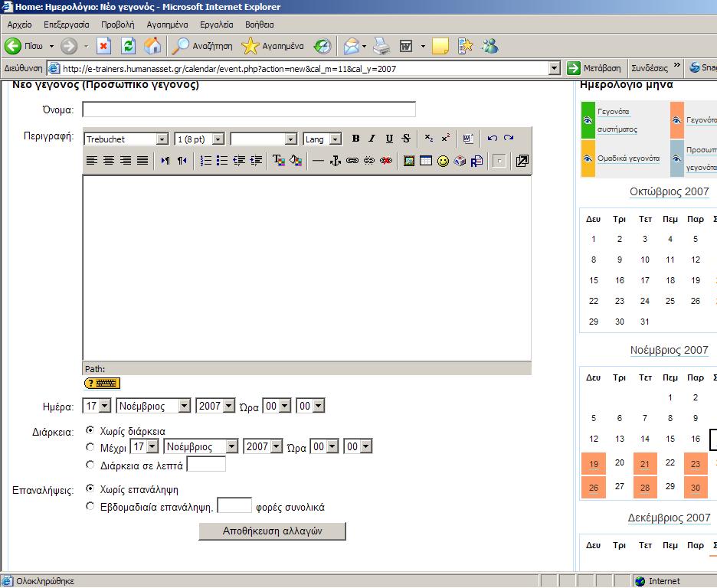The image size is (717, 588).
Task: Click the red-crossed link icon
Action: pos(386,160)
